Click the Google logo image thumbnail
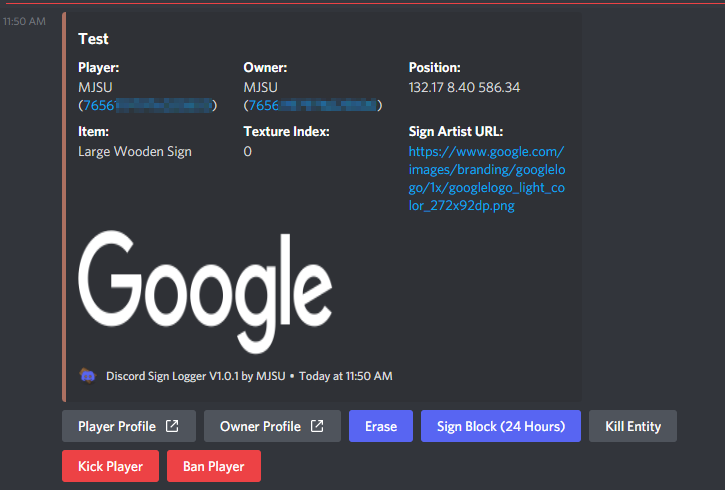 pos(205,292)
